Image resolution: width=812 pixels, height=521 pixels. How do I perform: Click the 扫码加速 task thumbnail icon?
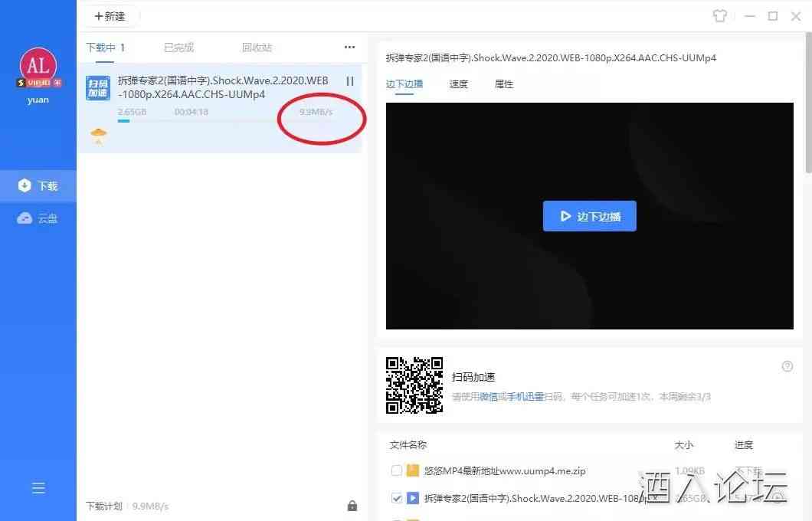(98, 88)
